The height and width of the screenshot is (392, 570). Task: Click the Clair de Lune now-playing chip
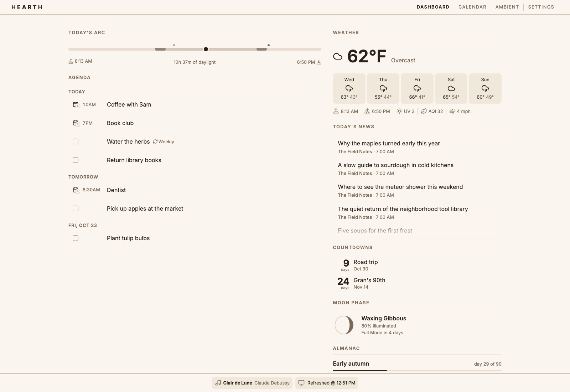(x=252, y=383)
